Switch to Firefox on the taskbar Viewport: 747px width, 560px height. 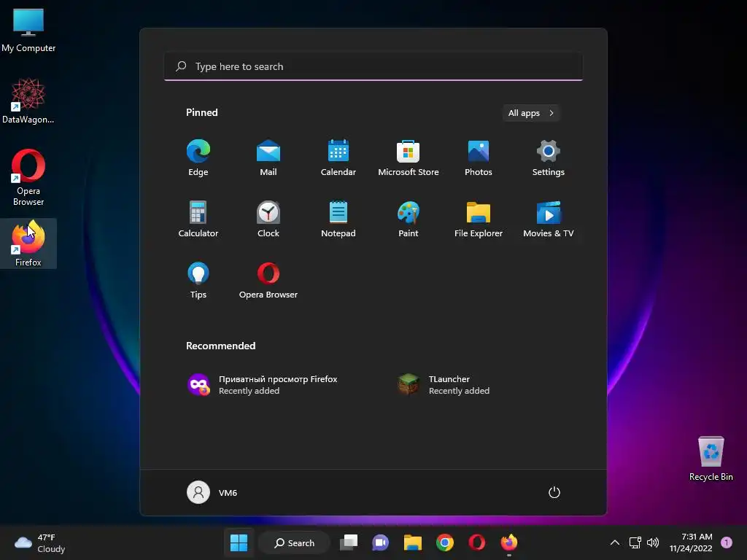[x=508, y=542]
